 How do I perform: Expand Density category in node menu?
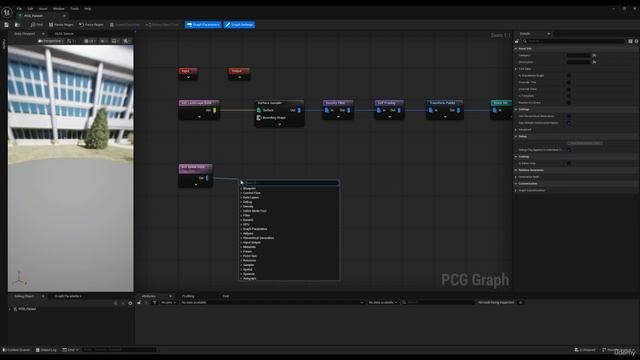[247, 207]
